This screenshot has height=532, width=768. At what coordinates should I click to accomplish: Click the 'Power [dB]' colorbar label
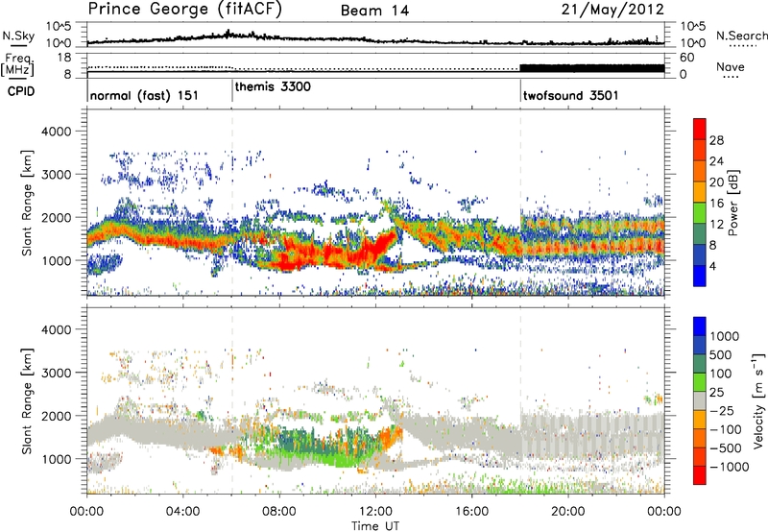tap(733, 203)
